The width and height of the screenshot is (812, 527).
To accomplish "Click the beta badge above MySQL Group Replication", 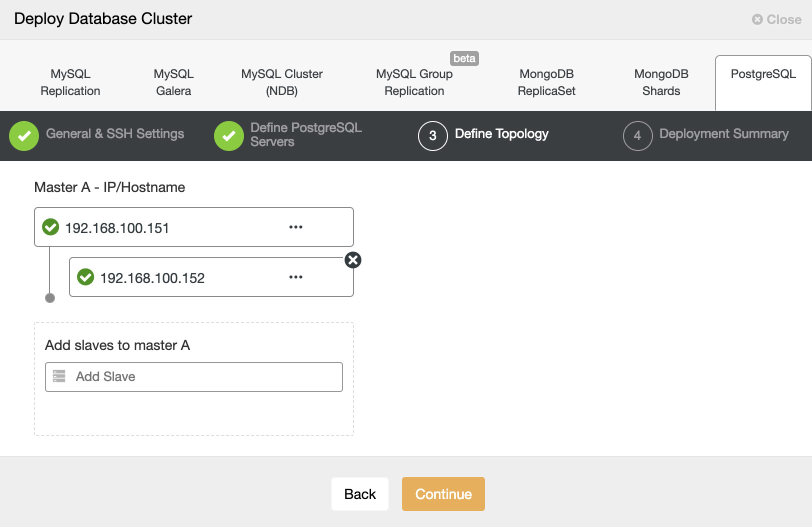I will (x=464, y=58).
